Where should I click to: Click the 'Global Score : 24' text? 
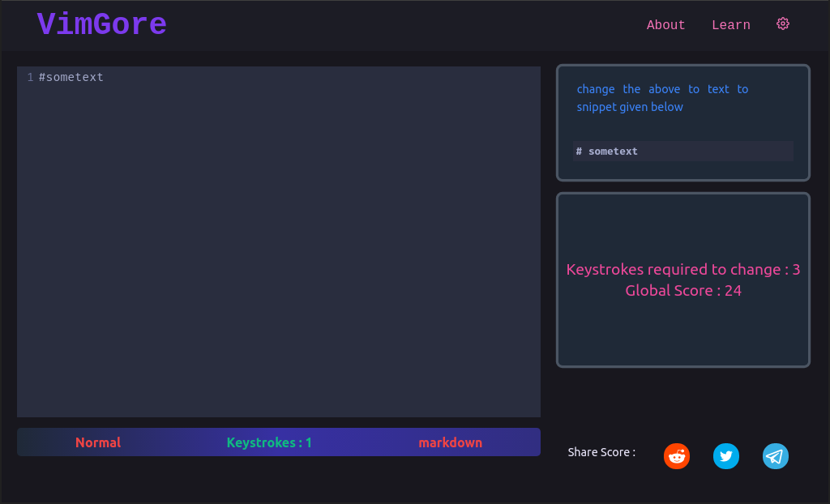(x=682, y=291)
